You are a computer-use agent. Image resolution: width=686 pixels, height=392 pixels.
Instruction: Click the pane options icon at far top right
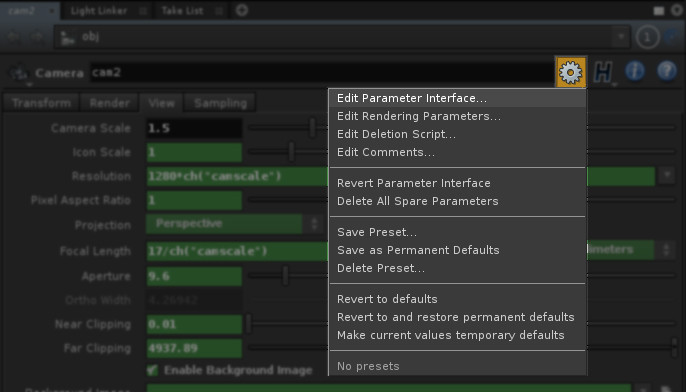(x=677, y=10)
